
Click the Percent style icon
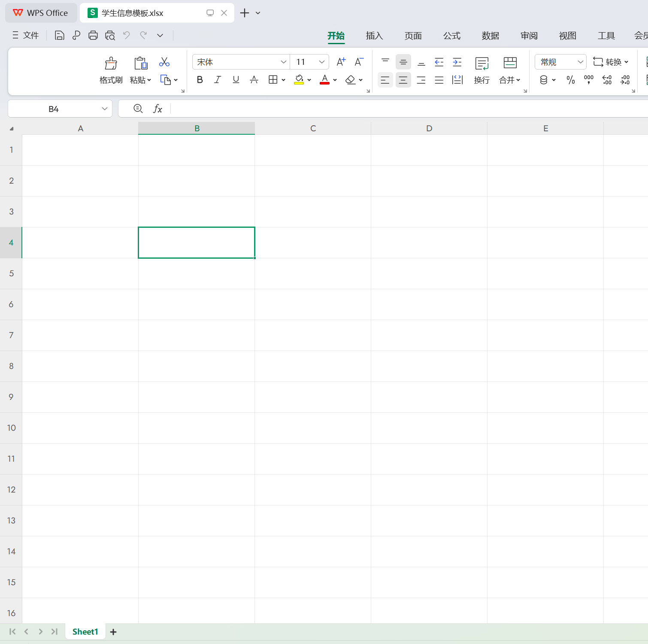(x=571, y=80)
